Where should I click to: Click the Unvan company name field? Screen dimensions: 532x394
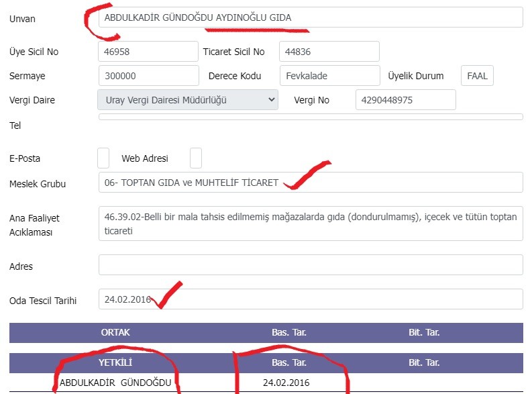pos(311,17)
